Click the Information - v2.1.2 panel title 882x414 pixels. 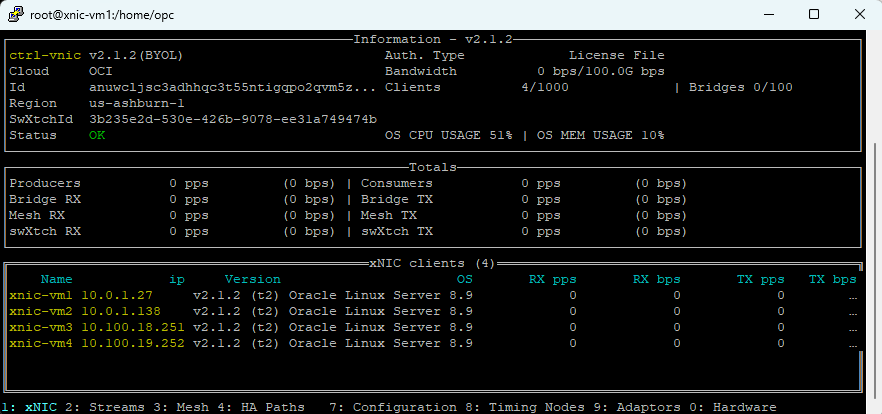click(433, 39)
